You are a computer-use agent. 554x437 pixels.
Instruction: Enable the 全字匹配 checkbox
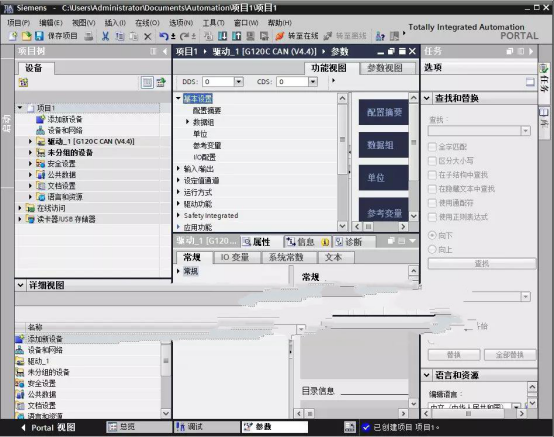pos(432,147)
